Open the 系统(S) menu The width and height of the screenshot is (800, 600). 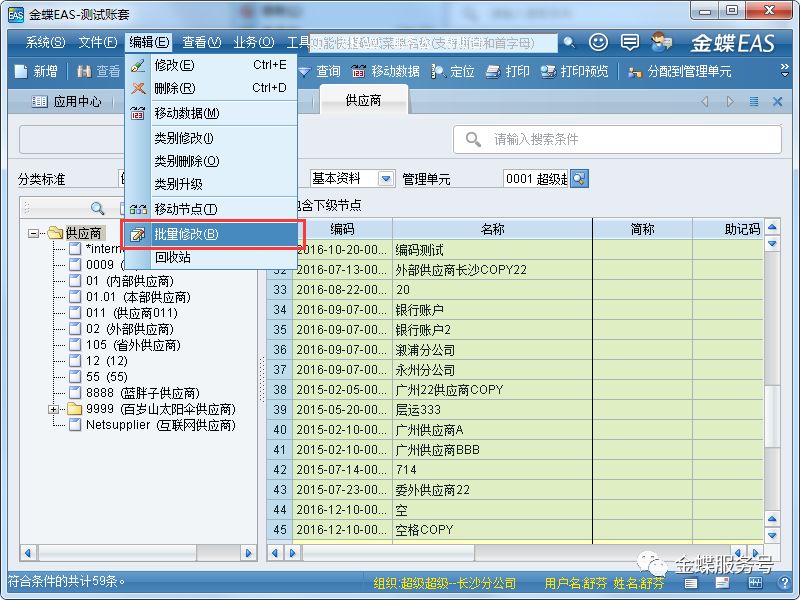point(45,42)
